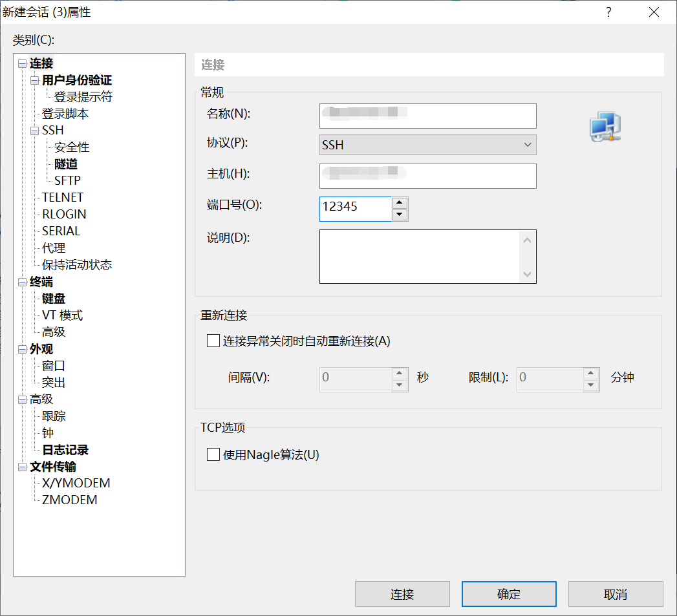
Task: Select the 文件传输 tree item
Action: tap(53, 467)
